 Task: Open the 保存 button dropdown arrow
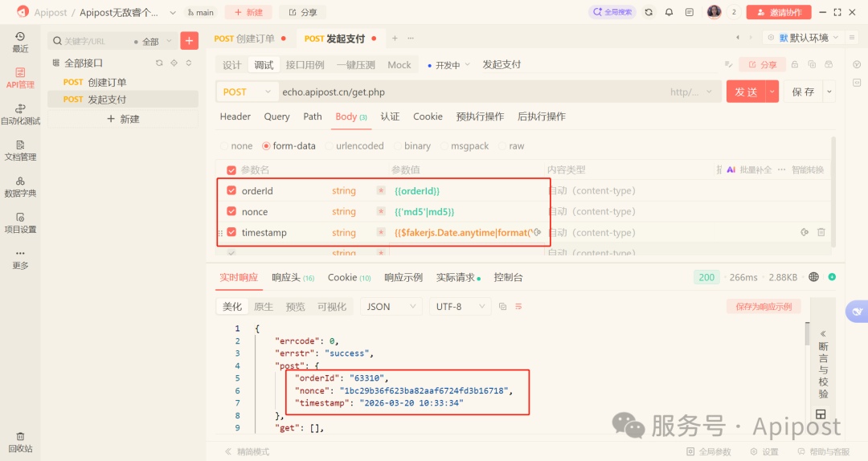(x=829, y=92)
